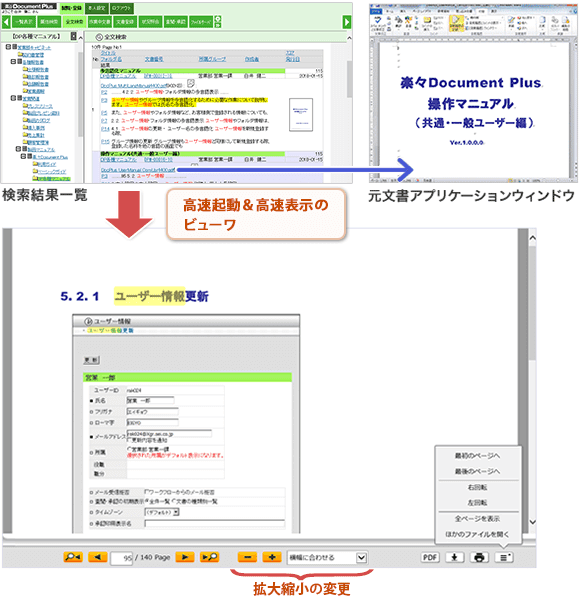Viewport: 580px width, 597px height.
Task: Open the 作業中文書 menu button
Action: point(100,22)
